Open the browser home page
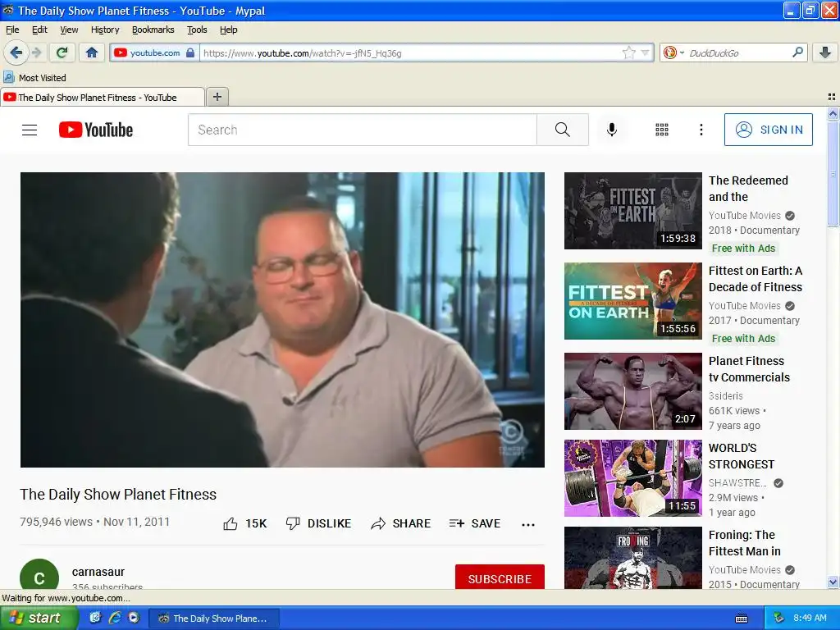This screenshot has width=840, height=630. coord(92,52)
